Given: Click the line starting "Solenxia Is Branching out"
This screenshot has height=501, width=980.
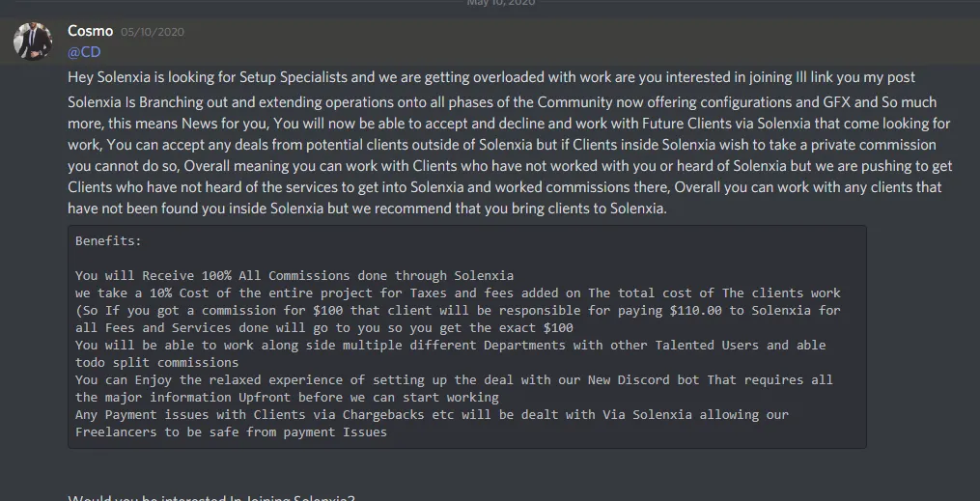Looking at the screenshot, I should pyautogui.click(x=502, y=102).
